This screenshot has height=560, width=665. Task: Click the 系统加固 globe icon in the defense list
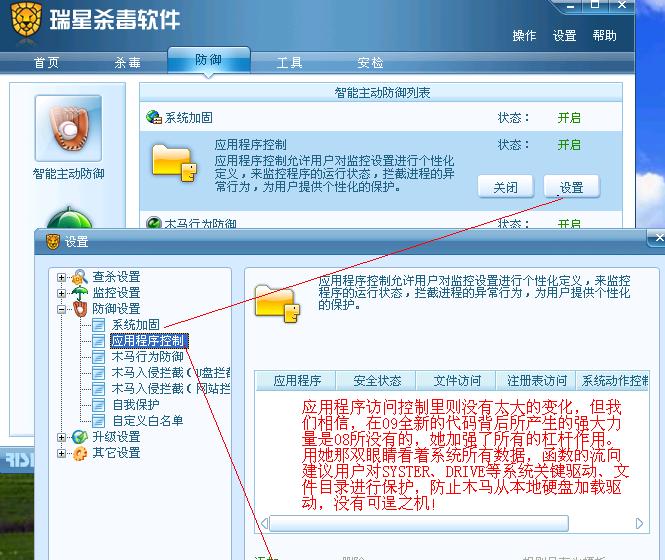tap(154, 117)
